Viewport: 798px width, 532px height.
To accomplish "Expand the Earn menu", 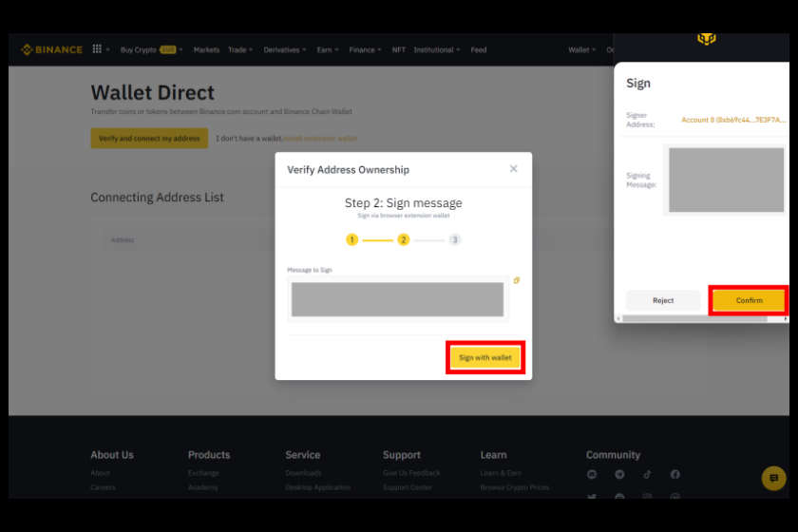I will click(328, 50).
